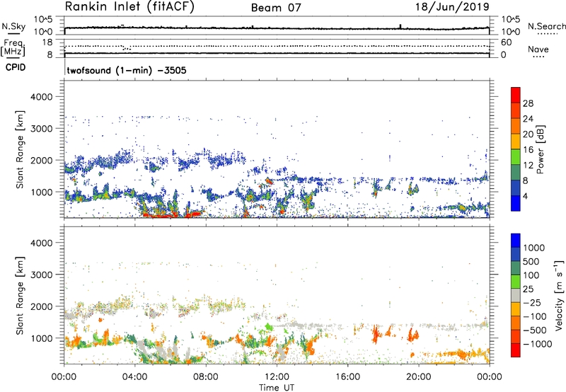Click the power range-time plot area
The width and height of the screenshot is (566, 392).
(x=277, y=149)
